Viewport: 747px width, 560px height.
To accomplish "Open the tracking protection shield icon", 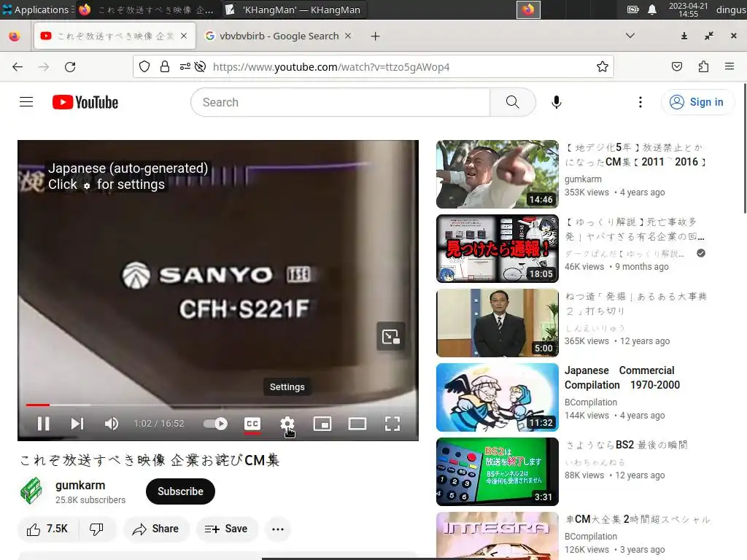I will point(144,66).
